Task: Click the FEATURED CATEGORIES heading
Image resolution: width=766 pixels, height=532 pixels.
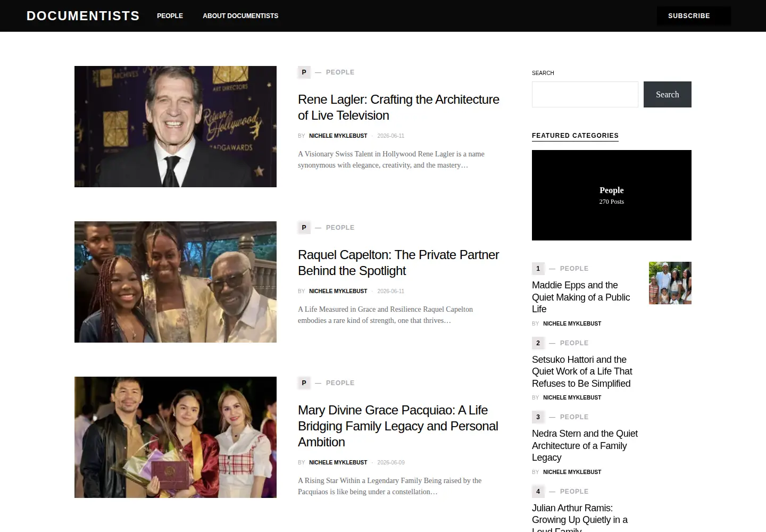Action: tap(575, 136)
